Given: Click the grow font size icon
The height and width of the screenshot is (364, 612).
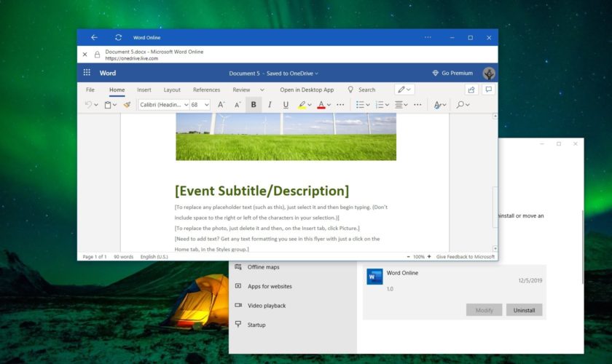Looking at the screenshot, I should coord(221,105).
